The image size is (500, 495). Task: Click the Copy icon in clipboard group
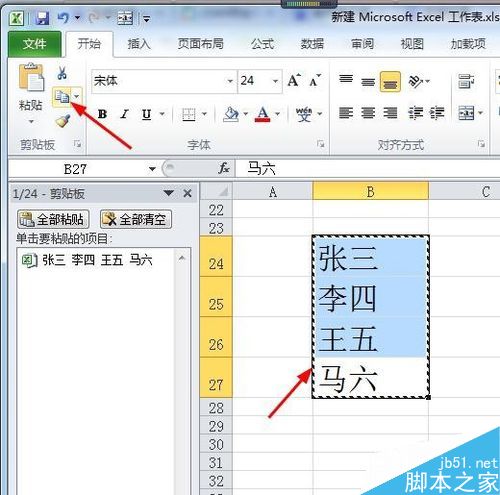62,97
